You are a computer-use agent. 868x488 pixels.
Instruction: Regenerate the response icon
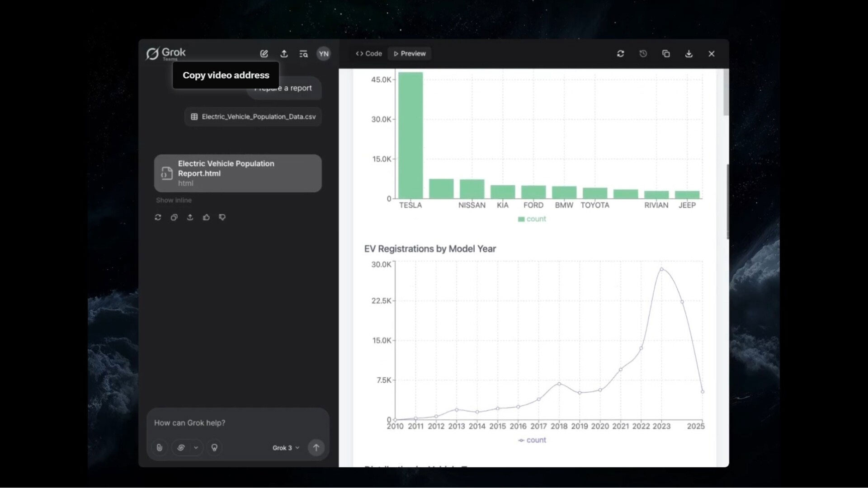coord(158,217)
